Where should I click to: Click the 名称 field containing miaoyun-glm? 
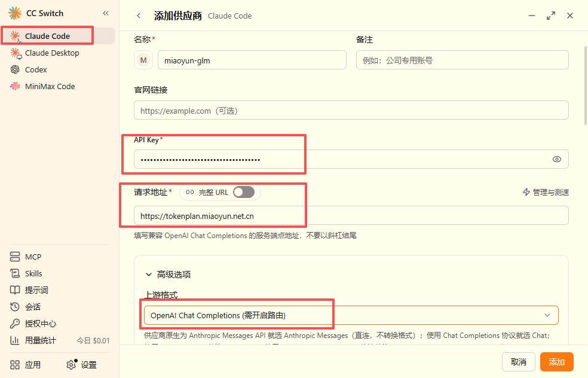[x=252, y=60]
